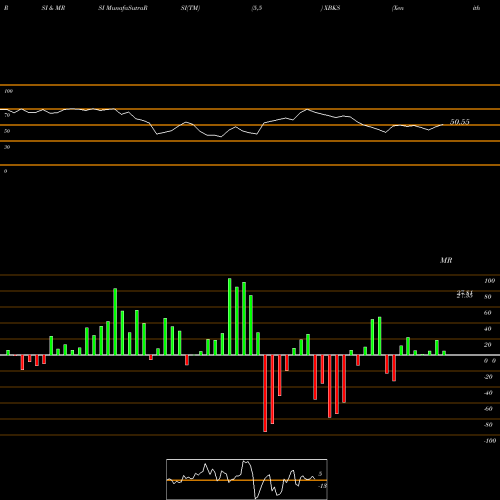Click the overlapping value label near 80 line
500x500 pixels.
tap(465, 294)
